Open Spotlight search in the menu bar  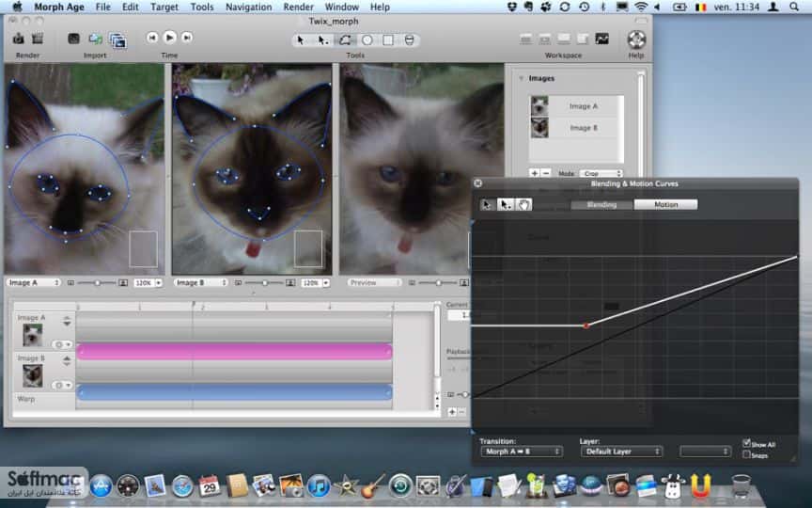pos(793,7)
